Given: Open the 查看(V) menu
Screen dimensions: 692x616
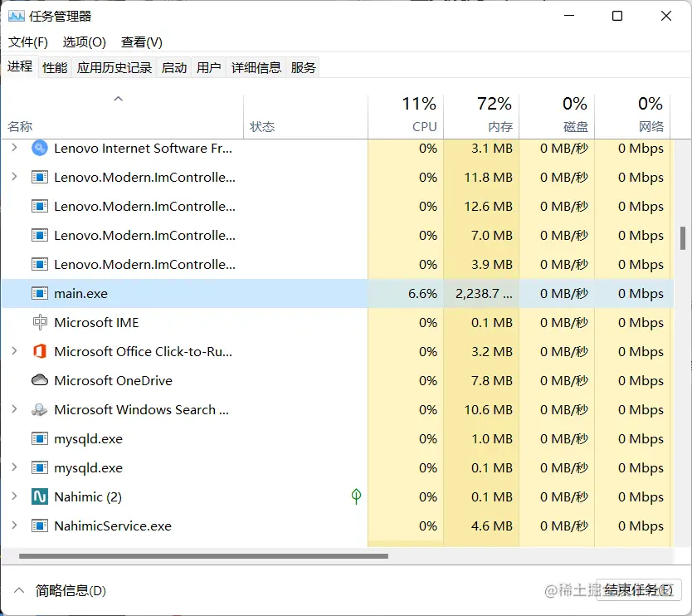Looking at the screenshot, I should [142, 42].
